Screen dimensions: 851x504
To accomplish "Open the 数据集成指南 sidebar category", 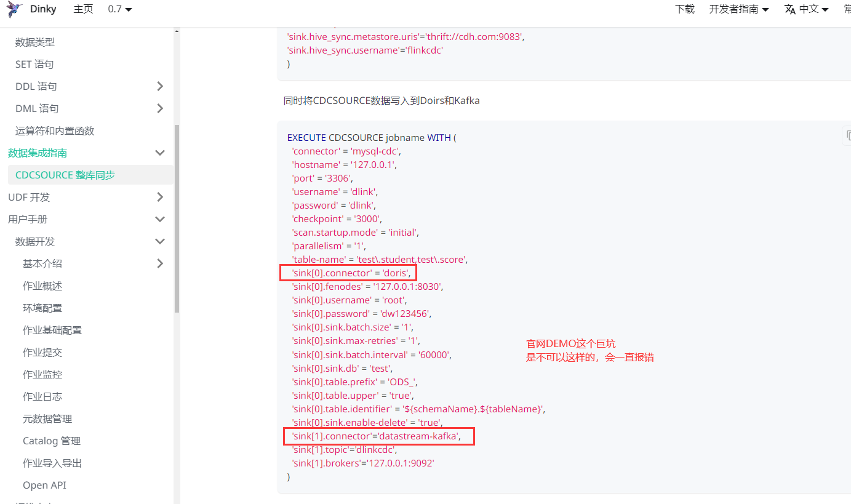I will [38, 153].
